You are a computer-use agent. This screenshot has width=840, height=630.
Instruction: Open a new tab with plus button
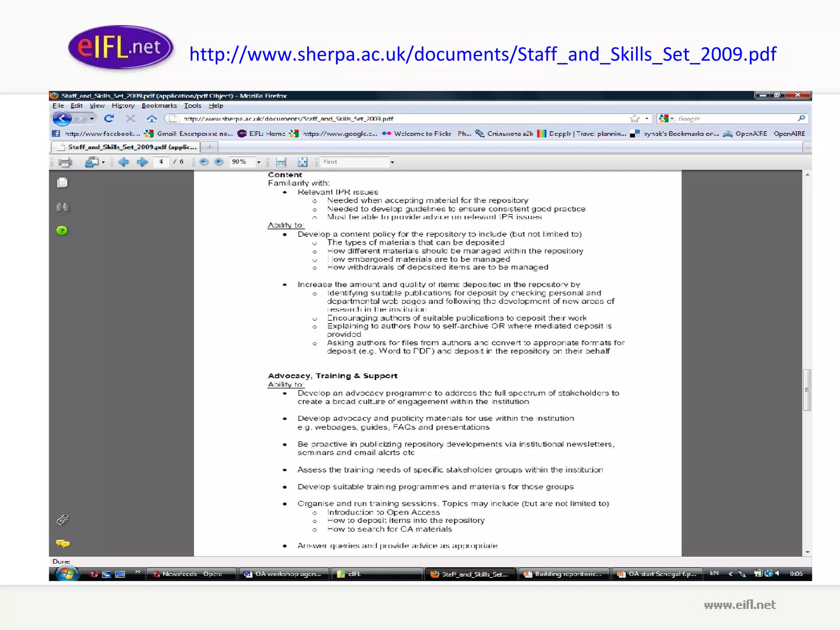[x=210, y=147]
